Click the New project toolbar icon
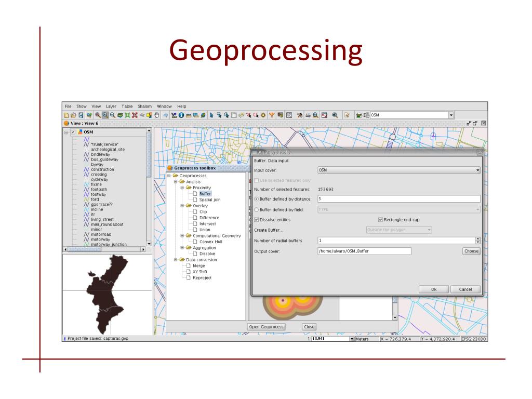Viewport: 532px width, 399px height. [x=66, y=115]
